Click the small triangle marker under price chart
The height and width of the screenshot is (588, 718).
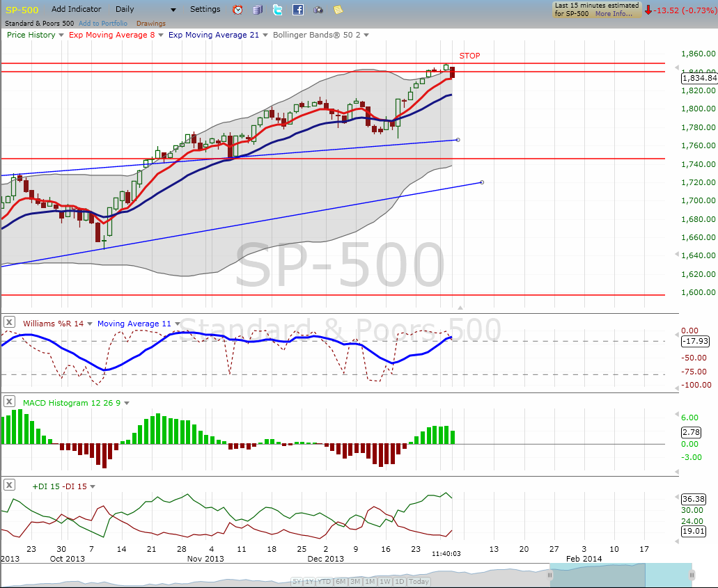460,308
